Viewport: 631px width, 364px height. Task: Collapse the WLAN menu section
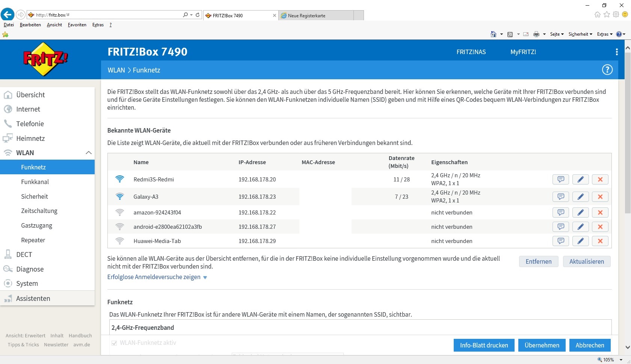(x=89, y=153)
